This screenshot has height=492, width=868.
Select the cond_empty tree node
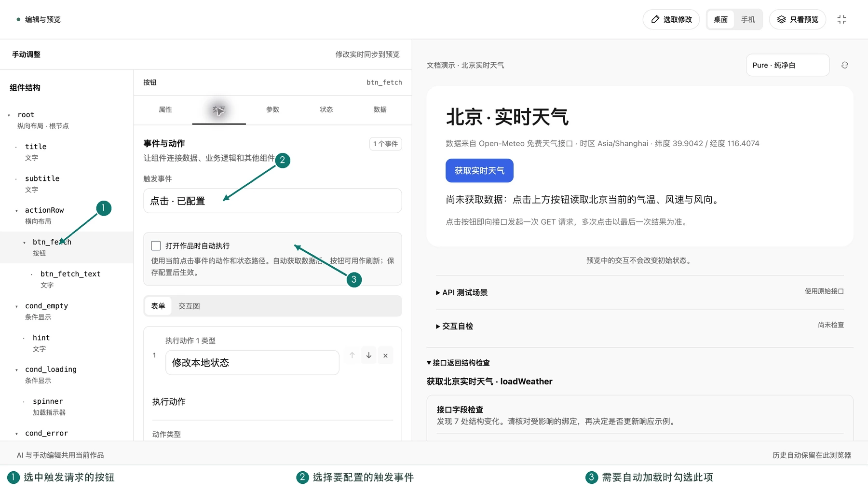click(67, 311)
